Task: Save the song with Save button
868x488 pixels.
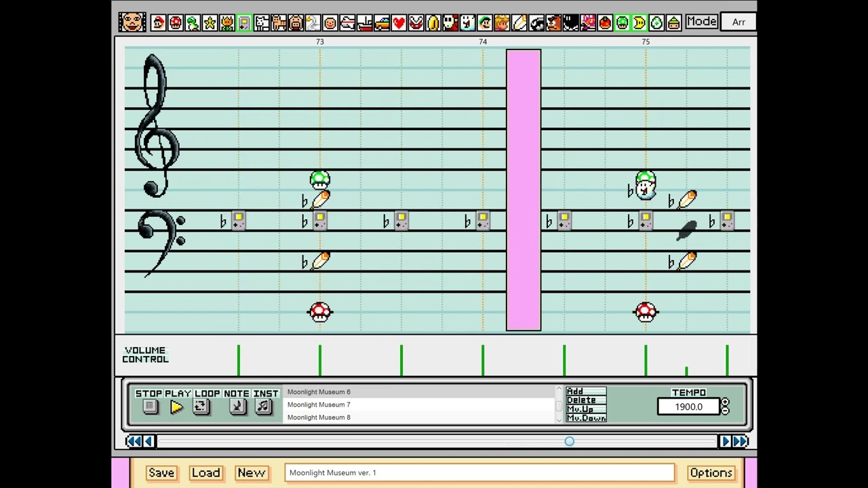Action: click(161, 472)
